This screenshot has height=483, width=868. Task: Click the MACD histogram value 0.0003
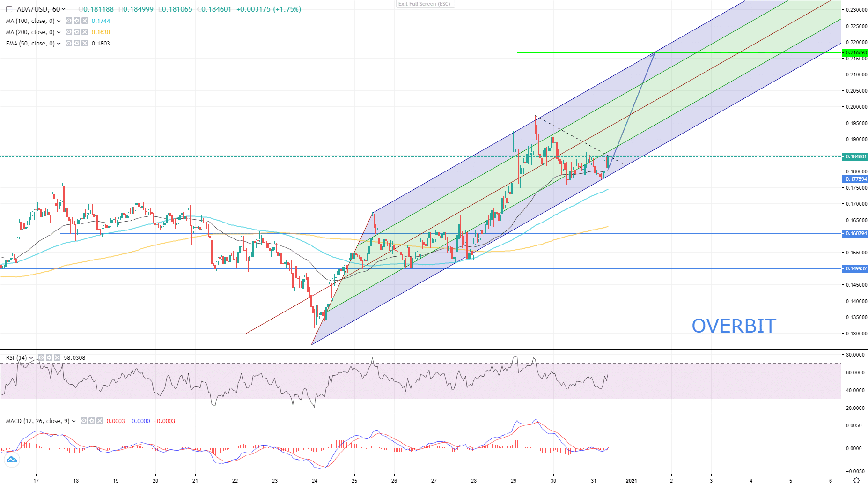(116, 421)
